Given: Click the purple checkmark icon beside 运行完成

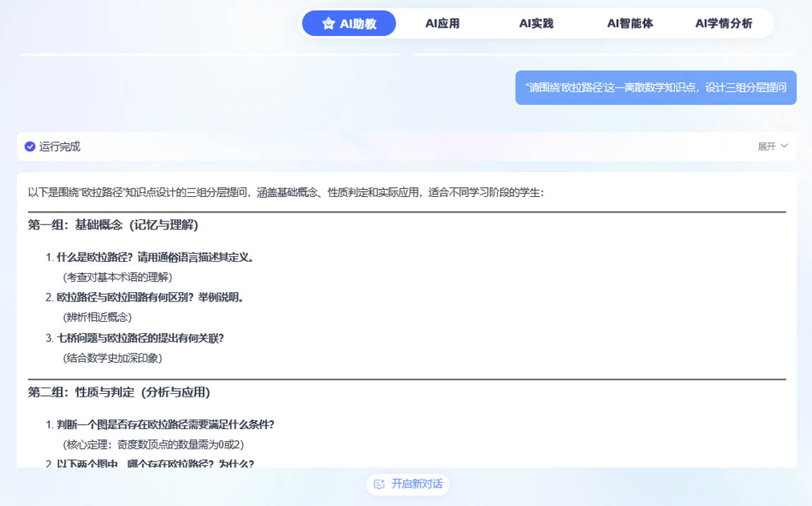Looking at the screenshot, I should 30,147.
